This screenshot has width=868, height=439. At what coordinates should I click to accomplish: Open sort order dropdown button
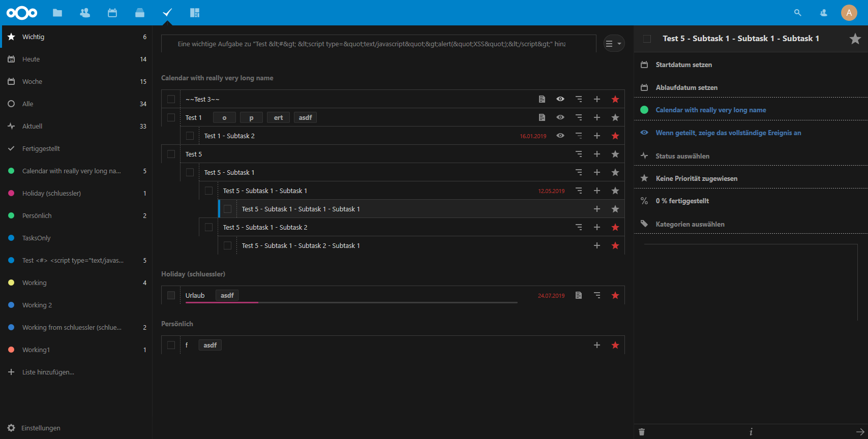[x=614, y=44]
